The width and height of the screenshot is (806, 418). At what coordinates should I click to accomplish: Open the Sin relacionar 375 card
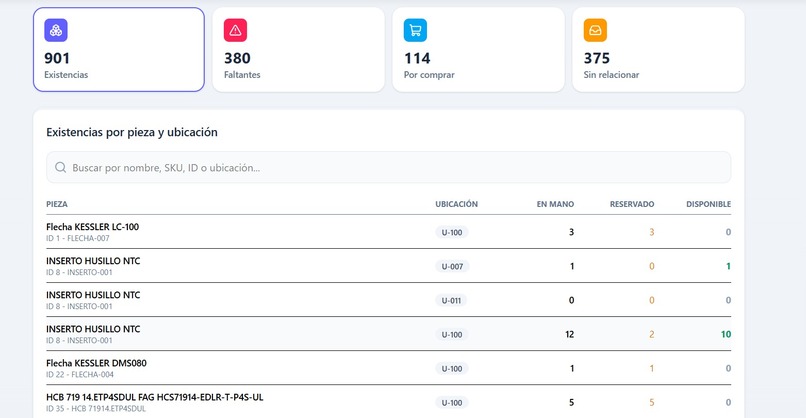pyautogui.click(x=658, y=50)
